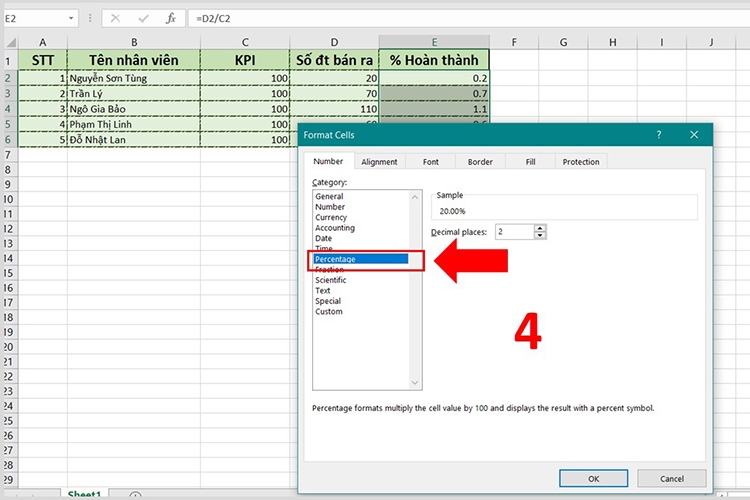Screen dimensions: 750x500
Task: Switch to the Border tab
Action: point(480,162)
